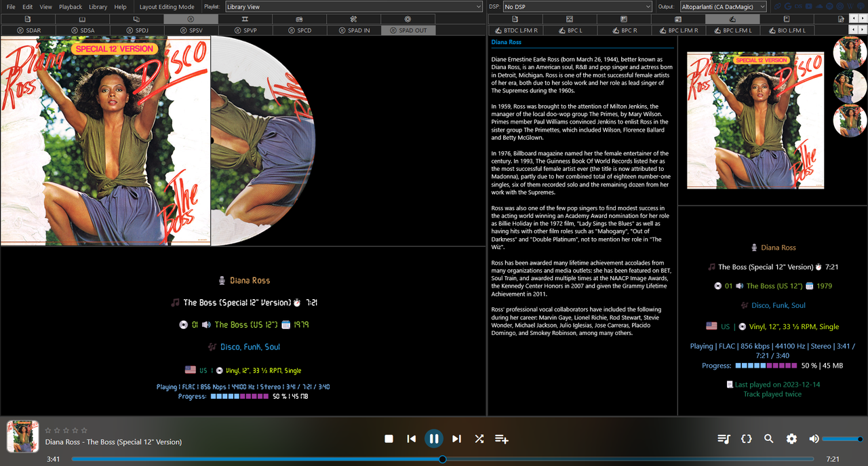This screenshot has width=868, height=466.
Task: Pause the current song
Action: tap(434, 439)
